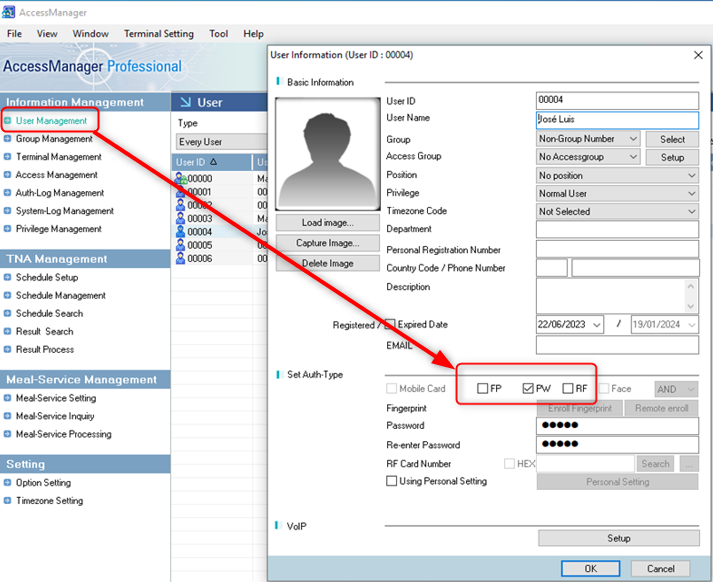Click the icon beside Result Search
The width and height of the screenshot is (713, 582).
pyautogui.click(x=8, y=332)
